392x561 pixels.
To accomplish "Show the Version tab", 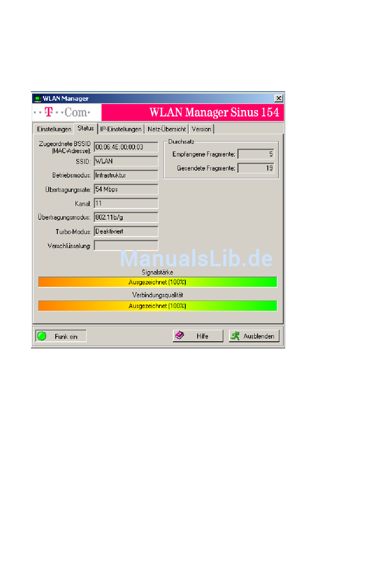I will [201, 129].
